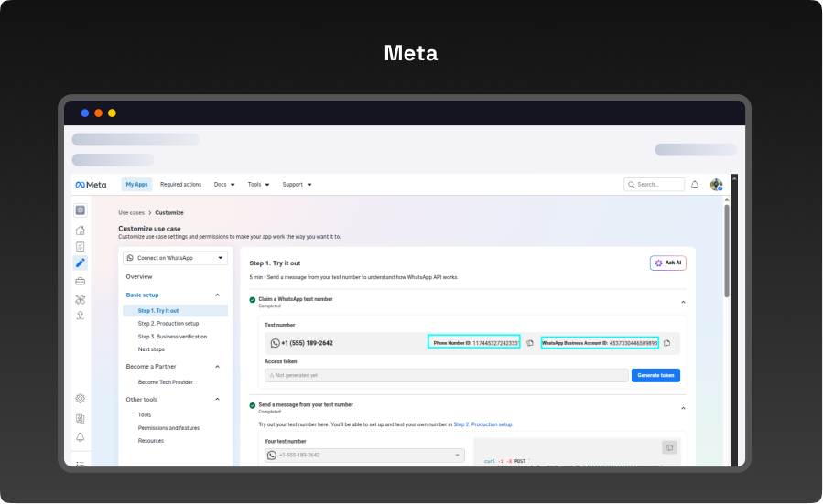
Task: Click the Phone Number ID value
Action: [496, 343]
